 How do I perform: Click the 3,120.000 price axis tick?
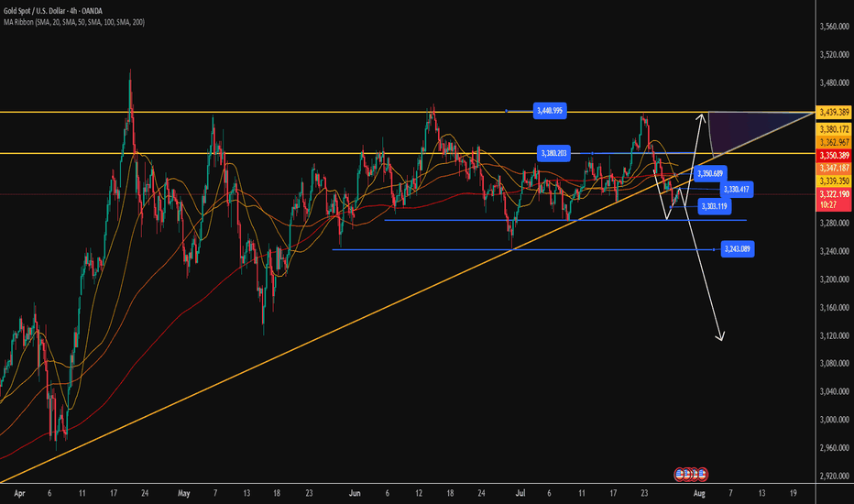tap(834, 335)
